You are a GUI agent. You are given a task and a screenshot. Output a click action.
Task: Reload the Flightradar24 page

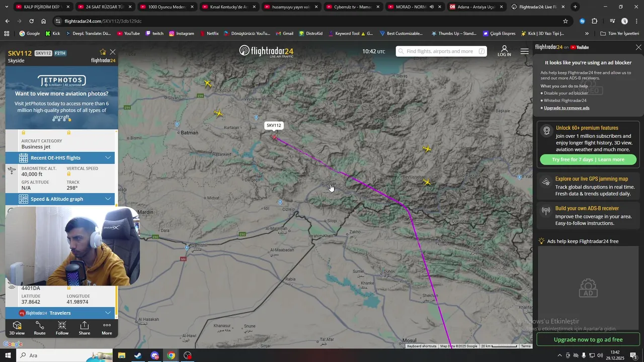31,21
